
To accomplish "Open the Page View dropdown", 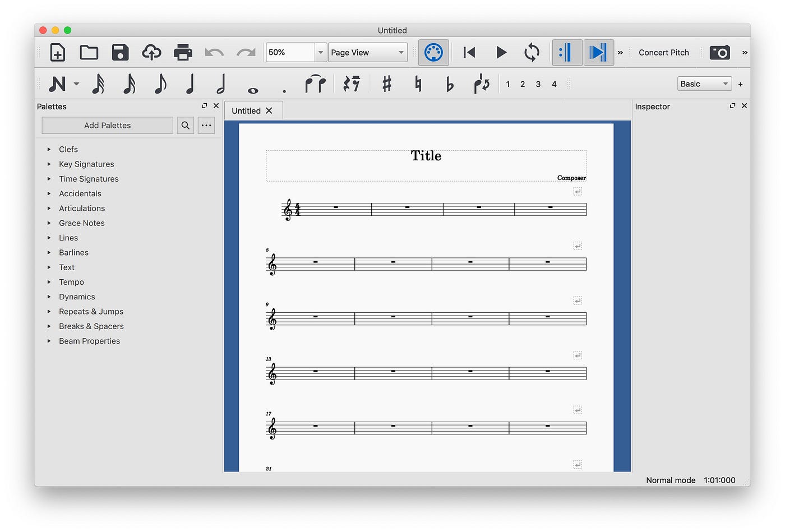I will [x=367, y=52].
